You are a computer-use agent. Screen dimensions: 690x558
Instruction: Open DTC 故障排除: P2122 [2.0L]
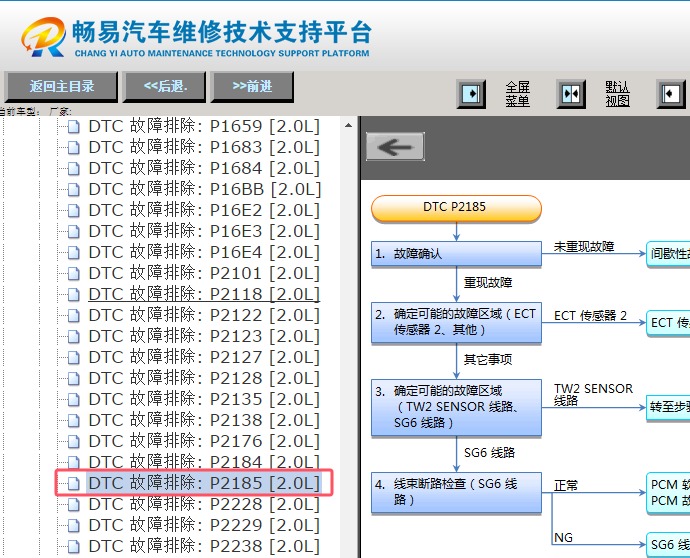click(204, 316)
